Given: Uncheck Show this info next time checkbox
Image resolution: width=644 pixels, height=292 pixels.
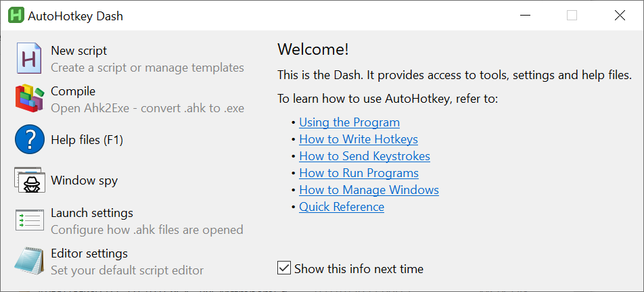Looking at the screenshot, I should click(x=284, y=268).
